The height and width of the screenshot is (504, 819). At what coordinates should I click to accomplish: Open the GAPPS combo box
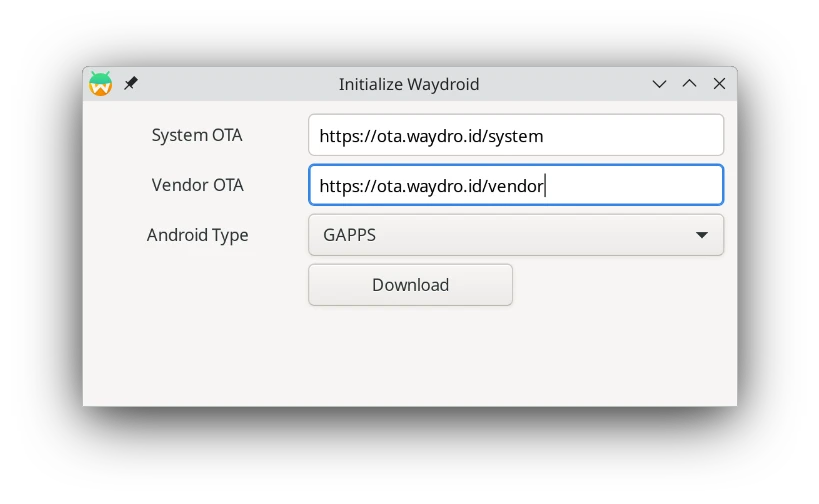coord(500,235)
